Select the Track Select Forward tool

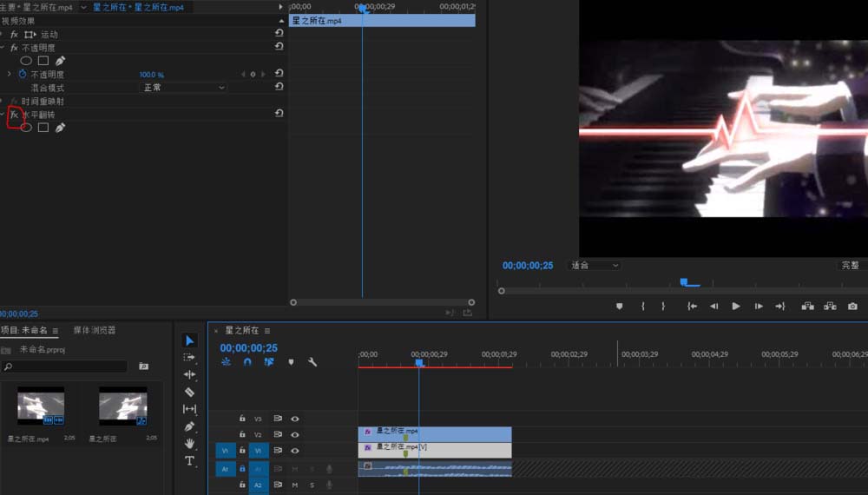click(x=189, y=358)
